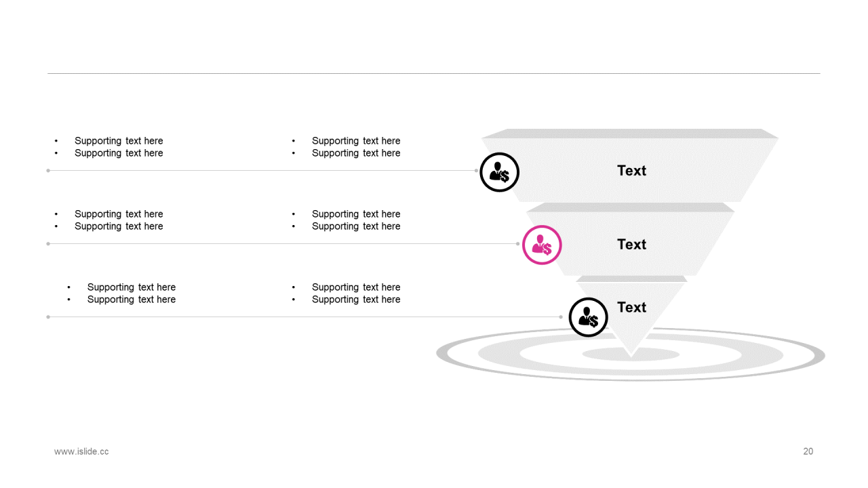Image resolution: width=868 pixels, height=488 pixels.
Task: Click the "Text" label in the middle funnel tier
Action: tap(631, 245)
